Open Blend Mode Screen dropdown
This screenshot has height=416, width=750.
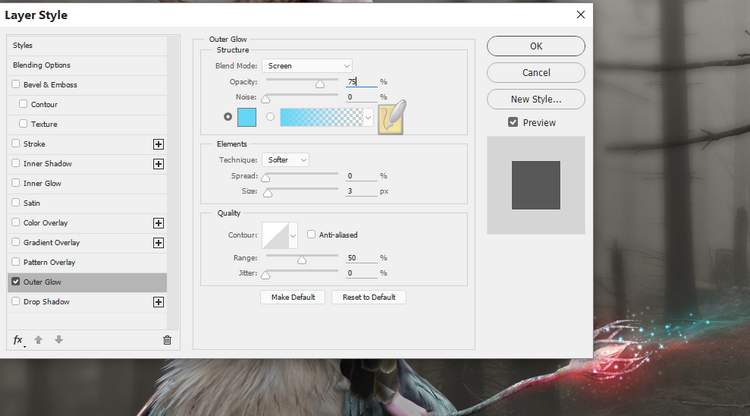(x=308, y=66)
